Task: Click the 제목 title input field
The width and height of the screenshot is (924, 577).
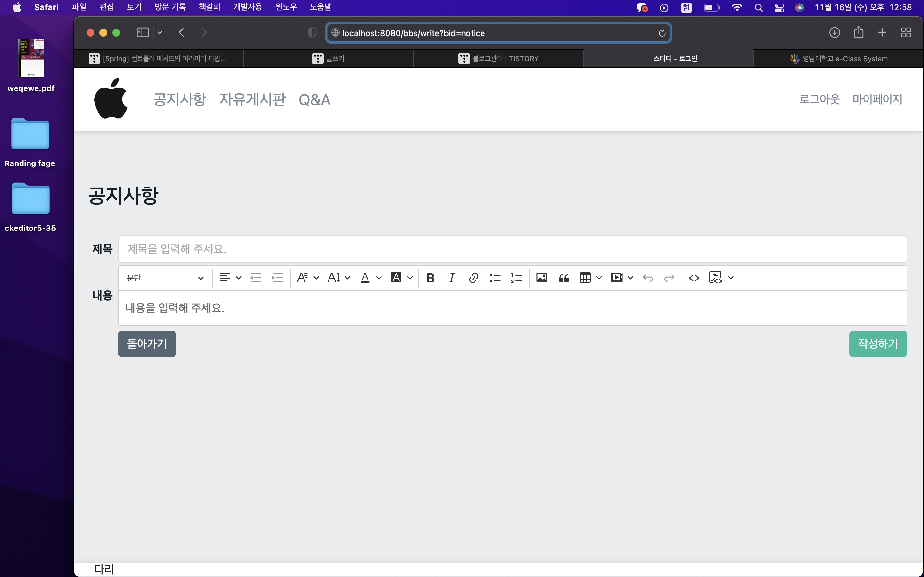Action: pos(512,249)
